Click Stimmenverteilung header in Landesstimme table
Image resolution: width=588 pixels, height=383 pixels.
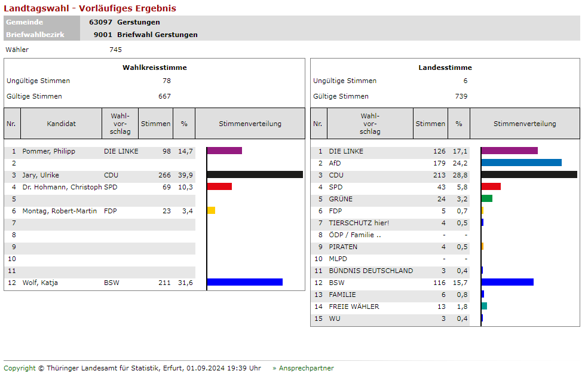click(x=524, y=124)
